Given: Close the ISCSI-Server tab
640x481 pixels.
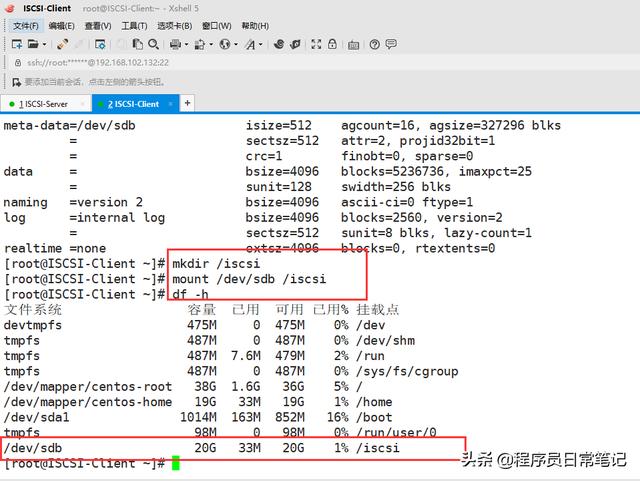Looking at the screenshot, I should [x=83, y=104].
